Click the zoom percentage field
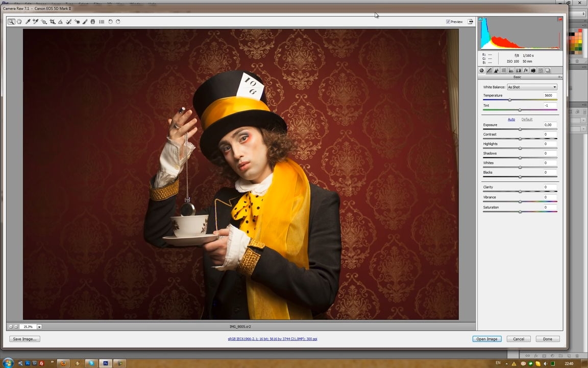588x368 pixels. [x=28, y=327]
